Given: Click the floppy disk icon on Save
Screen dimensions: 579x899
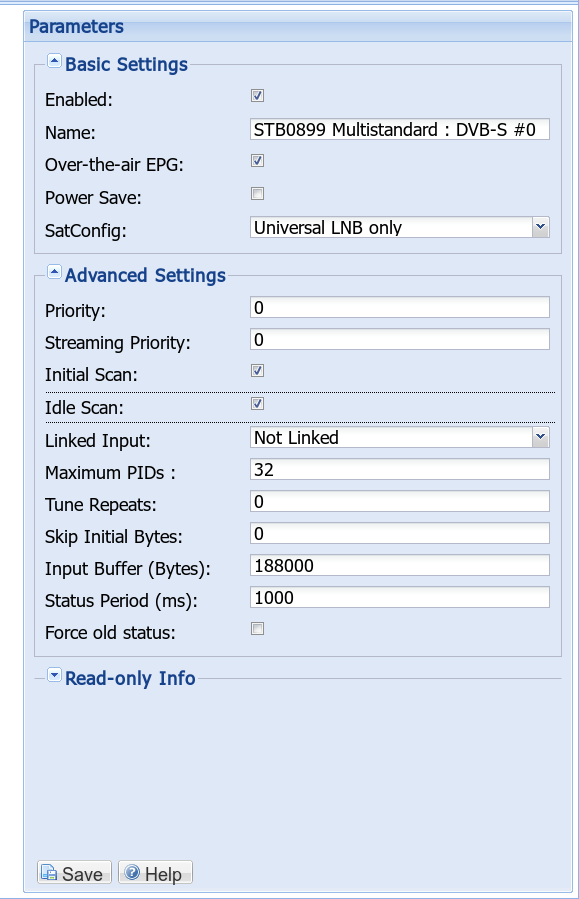Looking at the screenshot, I should coord(49,873).
